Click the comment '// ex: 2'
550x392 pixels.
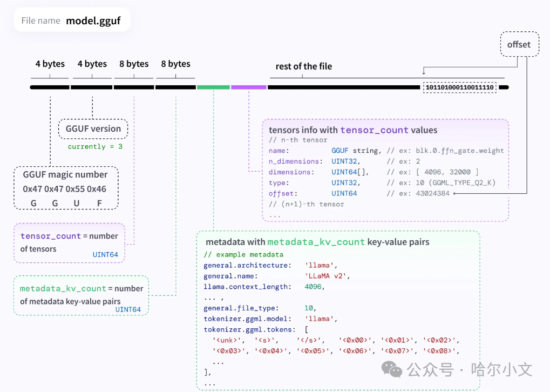click(403, 161)
